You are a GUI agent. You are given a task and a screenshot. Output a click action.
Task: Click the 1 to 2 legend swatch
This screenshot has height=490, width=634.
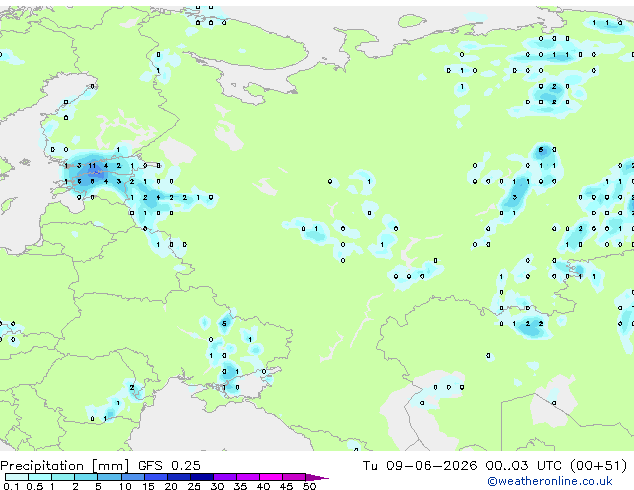click(x=63, y=477)
